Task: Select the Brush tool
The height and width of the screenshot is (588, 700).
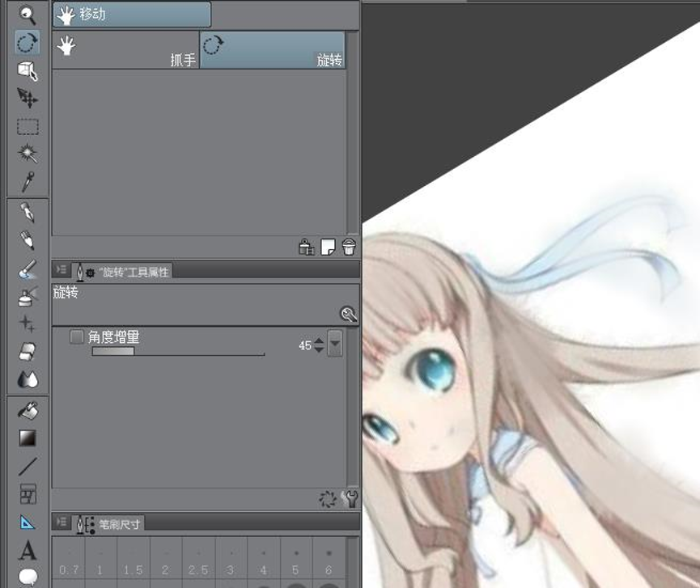Action: tap(28, 269)
